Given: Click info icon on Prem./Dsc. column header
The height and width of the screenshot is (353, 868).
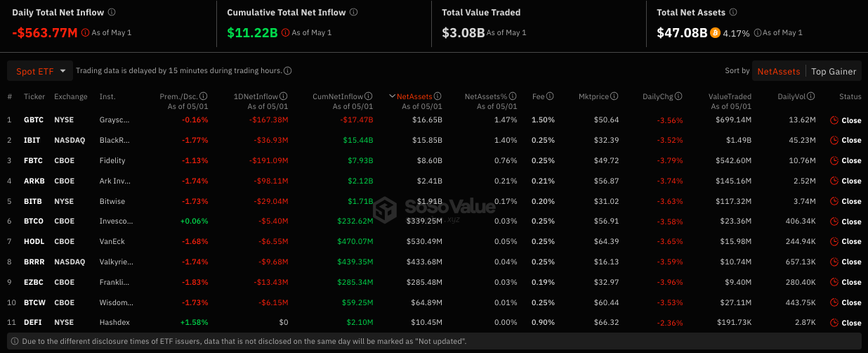Looking at the screenshot, I should pyautogui.click(x=204, y=96).
